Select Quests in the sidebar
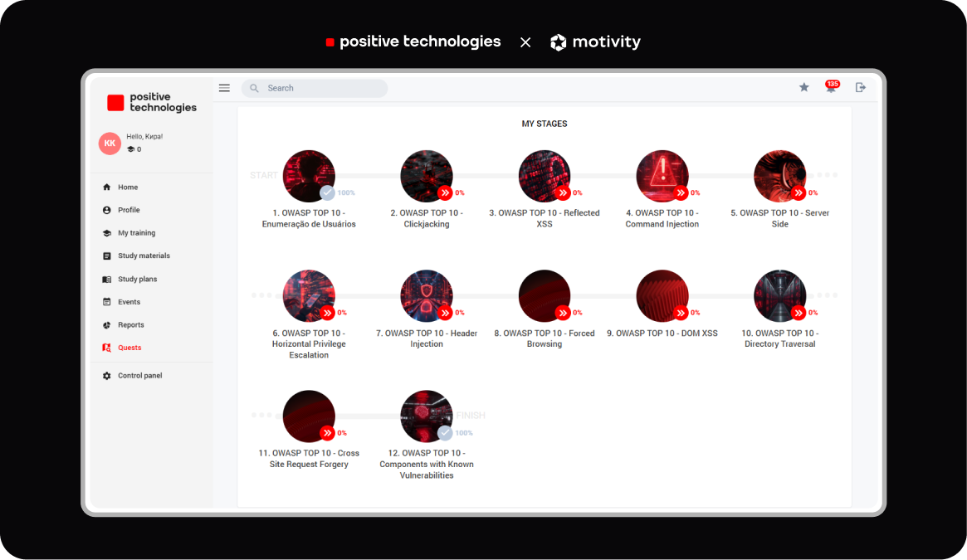The image size is (967, 560). (x=129, y=348)
